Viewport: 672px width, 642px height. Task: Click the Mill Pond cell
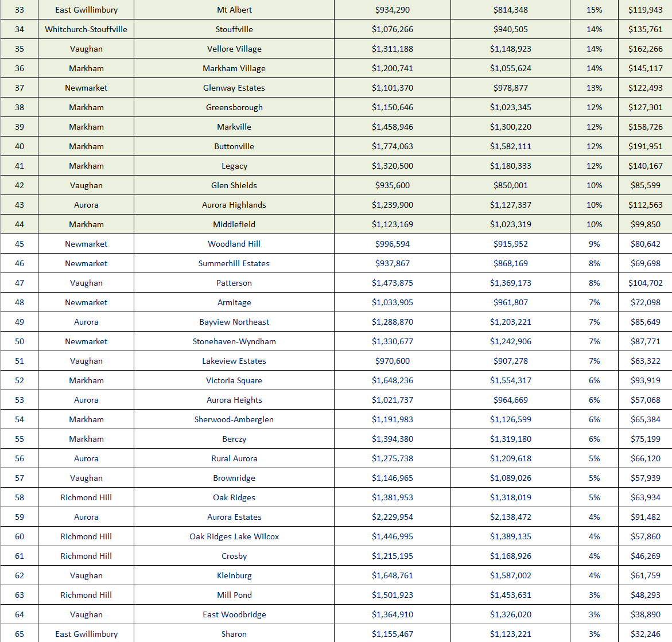(234, 595)
